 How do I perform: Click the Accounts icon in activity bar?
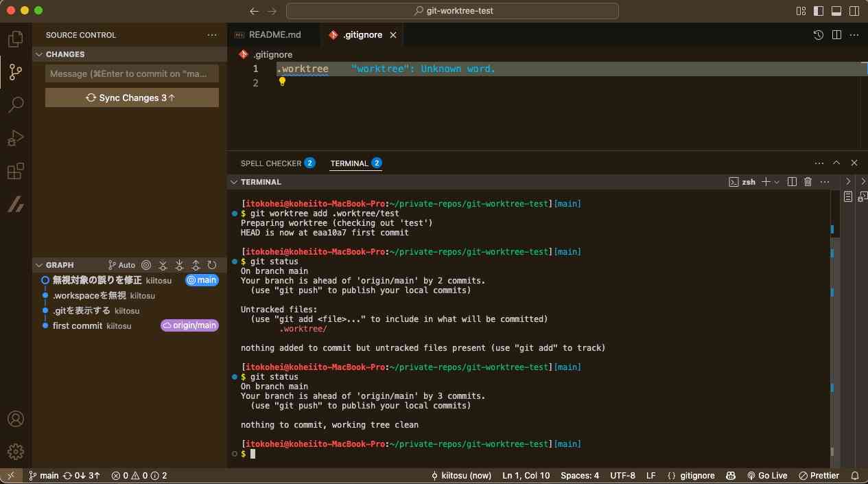(15, 419)
